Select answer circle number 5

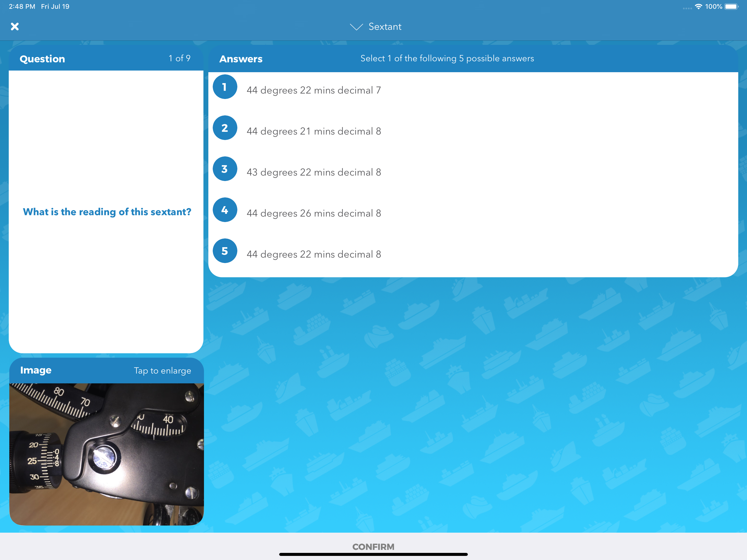point(224,251)
